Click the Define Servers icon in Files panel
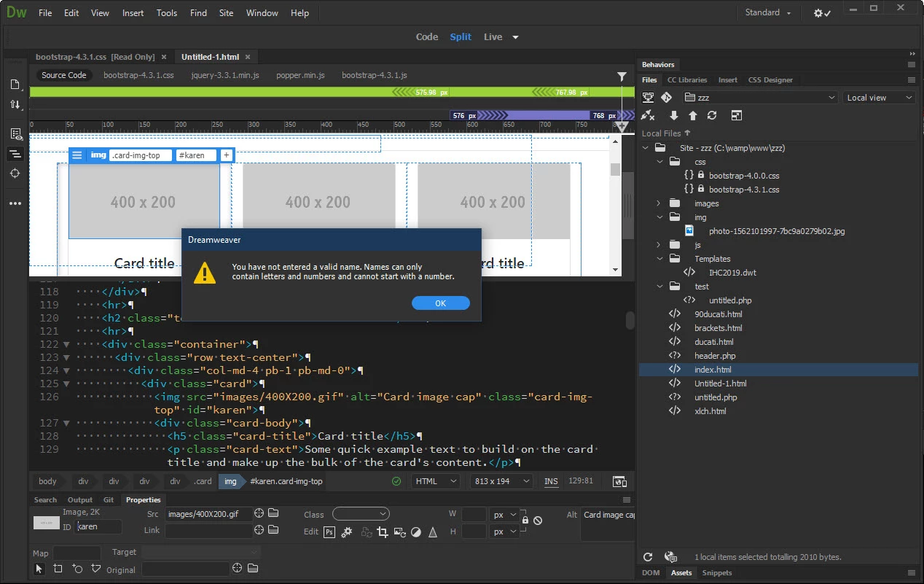 (647, 97)
